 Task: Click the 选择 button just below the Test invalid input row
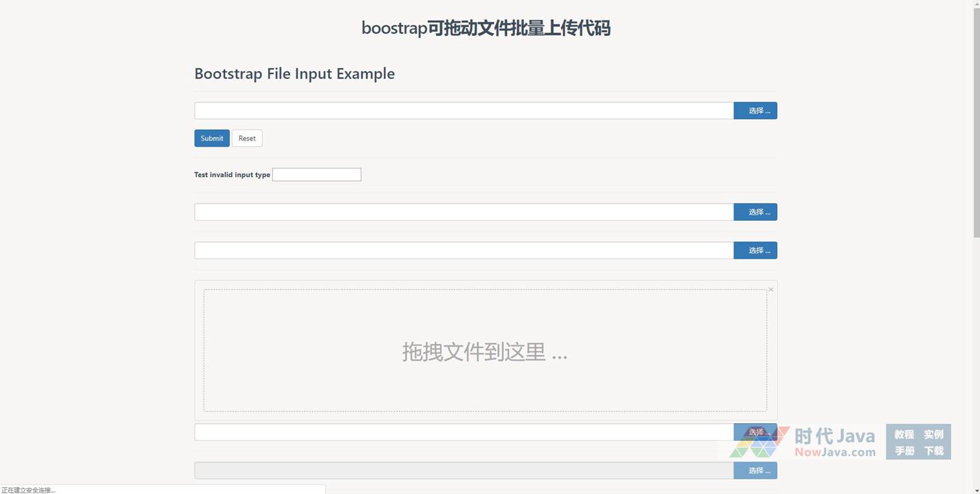click(755, 212)
